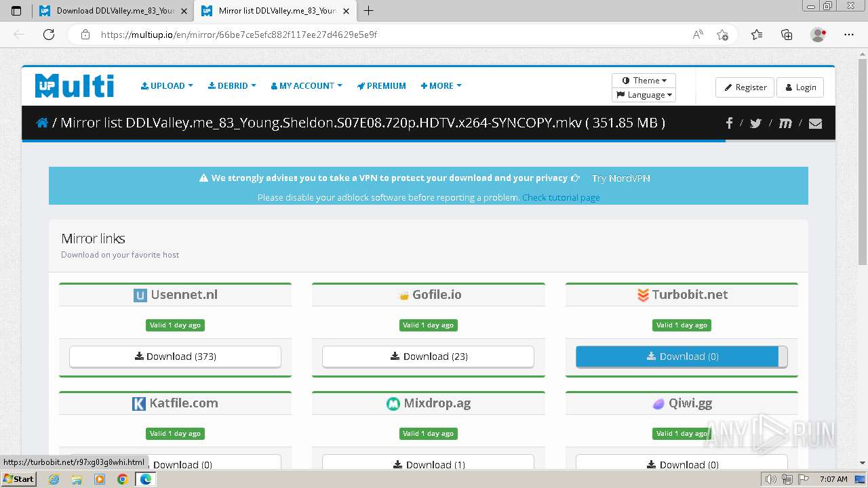The image size is (868, 488).
Task: Open browser Collections
Action: coord(787,35)
